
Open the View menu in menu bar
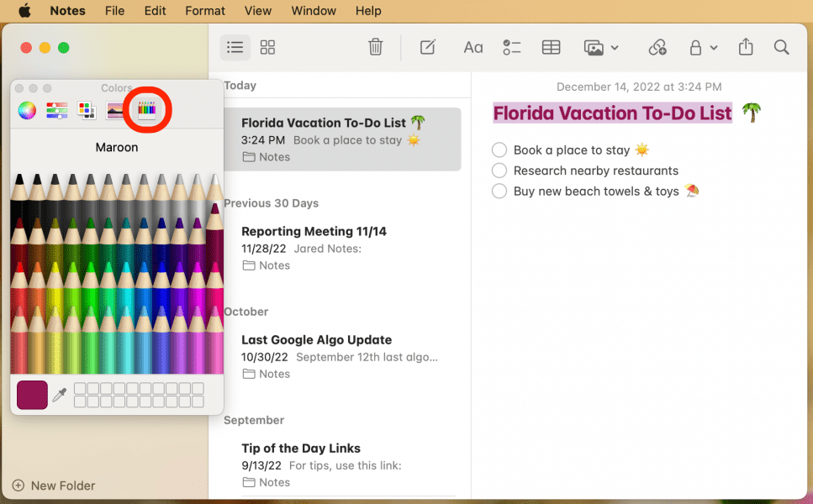(258, 11)
